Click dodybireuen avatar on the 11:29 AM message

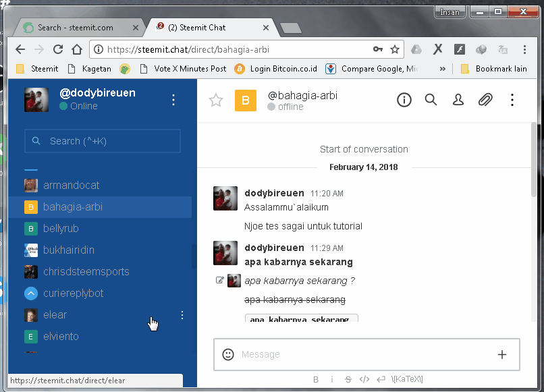click(x=225, y=253)
